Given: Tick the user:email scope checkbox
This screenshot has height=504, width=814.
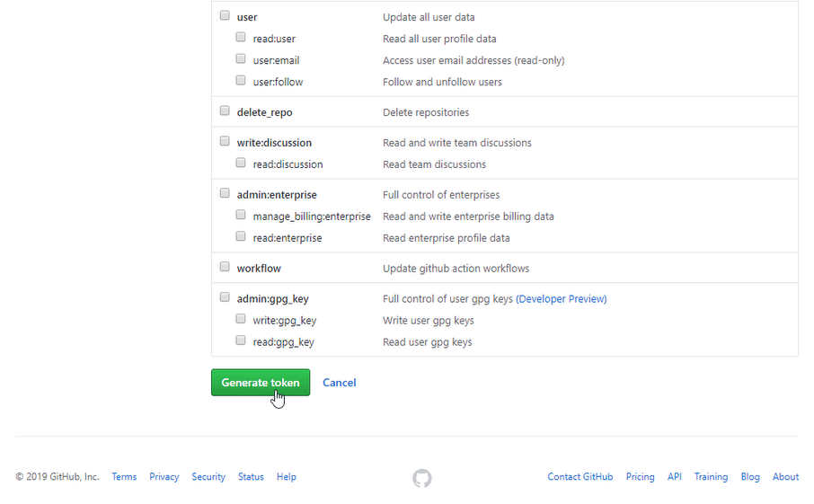Looking at the screenshot, I should click(x=241, y=58).
